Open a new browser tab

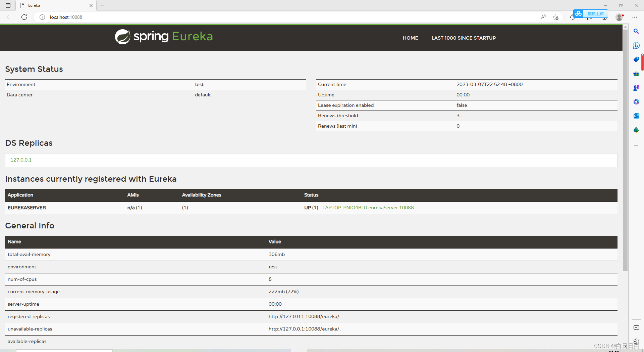[x=102, y=5]
